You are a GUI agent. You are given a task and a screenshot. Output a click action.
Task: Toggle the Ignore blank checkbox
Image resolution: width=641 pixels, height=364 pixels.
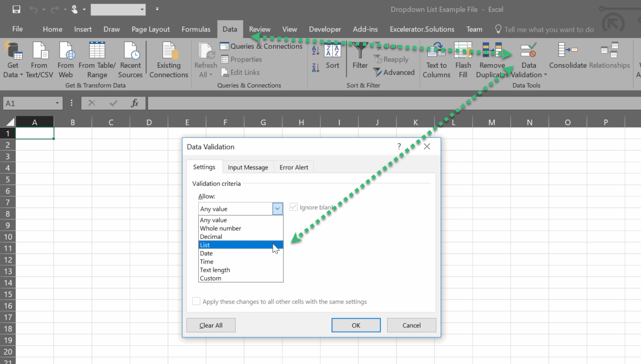pyautogui.click(x=294, y=207)
